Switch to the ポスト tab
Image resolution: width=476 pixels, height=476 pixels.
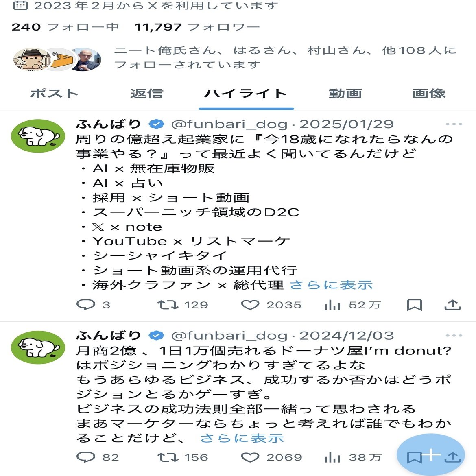pos(54,93)
